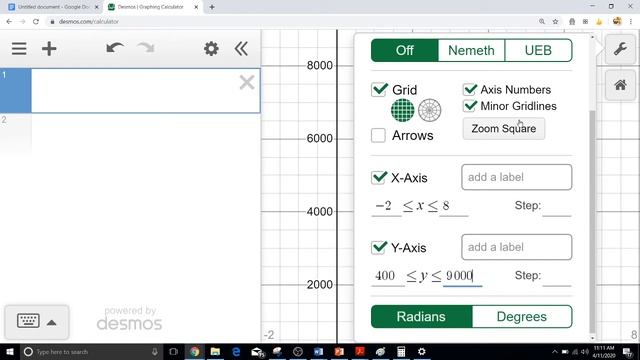Open the Chrome profile avatar
This screenshot has width=640, height=360.
click(x=617, y=22)
